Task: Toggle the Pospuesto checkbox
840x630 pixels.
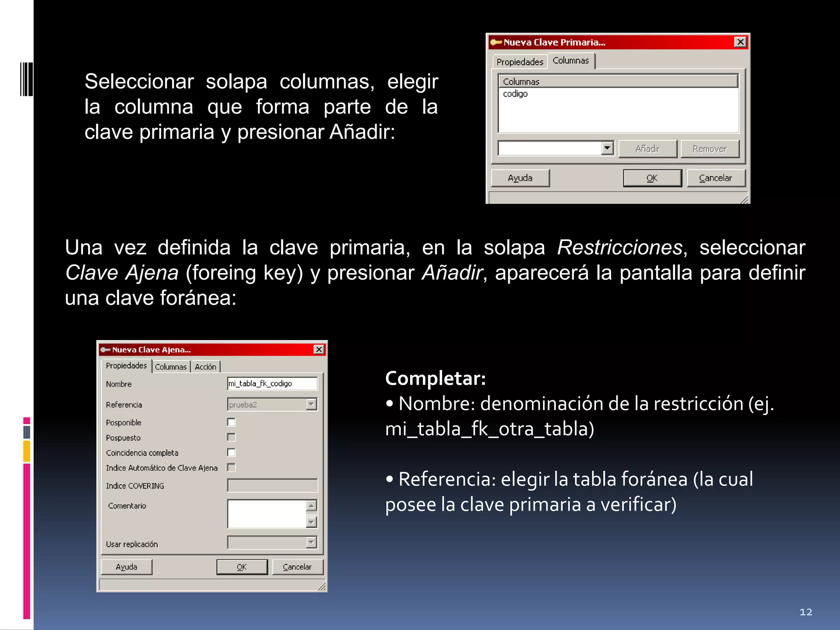Action: 231,437
